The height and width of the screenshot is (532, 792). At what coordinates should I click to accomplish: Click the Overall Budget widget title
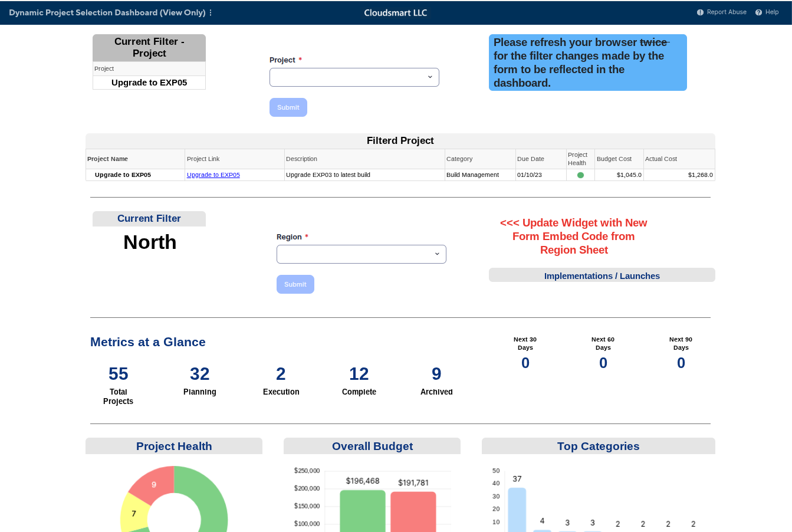pos(372,446)
